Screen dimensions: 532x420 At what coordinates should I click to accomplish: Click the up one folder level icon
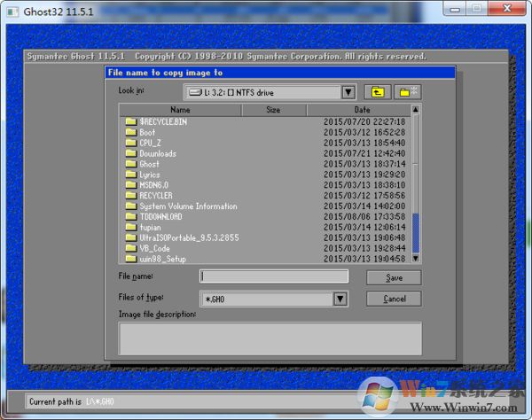pos(379,92)
